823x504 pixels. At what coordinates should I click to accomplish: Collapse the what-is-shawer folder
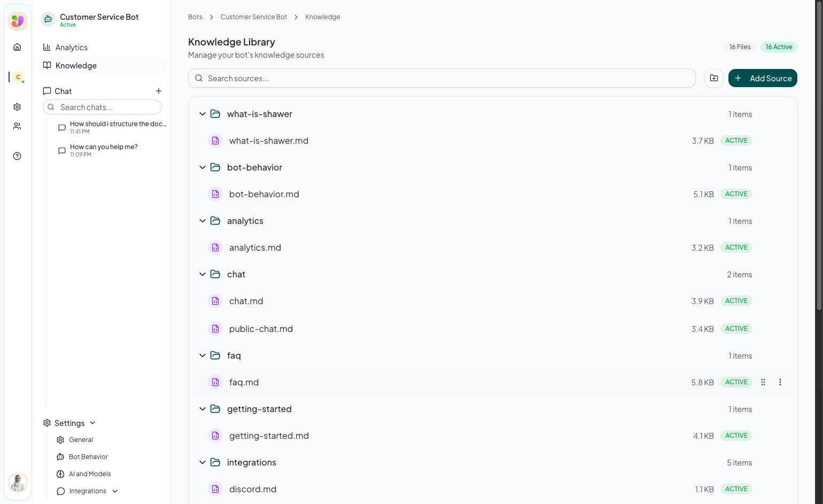(203, 114)
